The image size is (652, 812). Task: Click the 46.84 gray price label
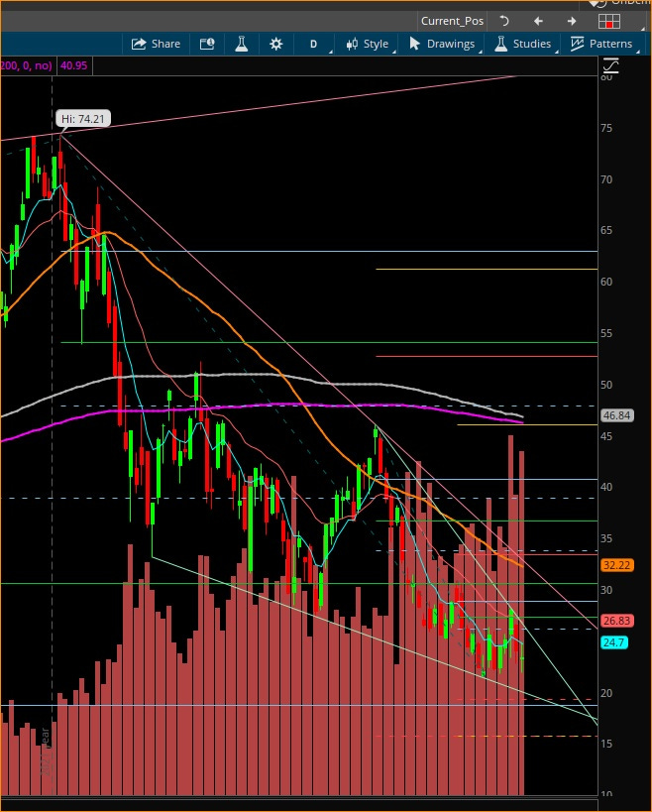click(x=616, y=415)
